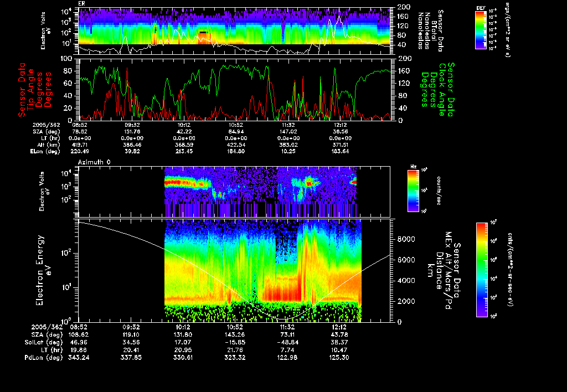Click the PdLon value 343.24
This screenshot has height=392, width=567.
(79, 357)
